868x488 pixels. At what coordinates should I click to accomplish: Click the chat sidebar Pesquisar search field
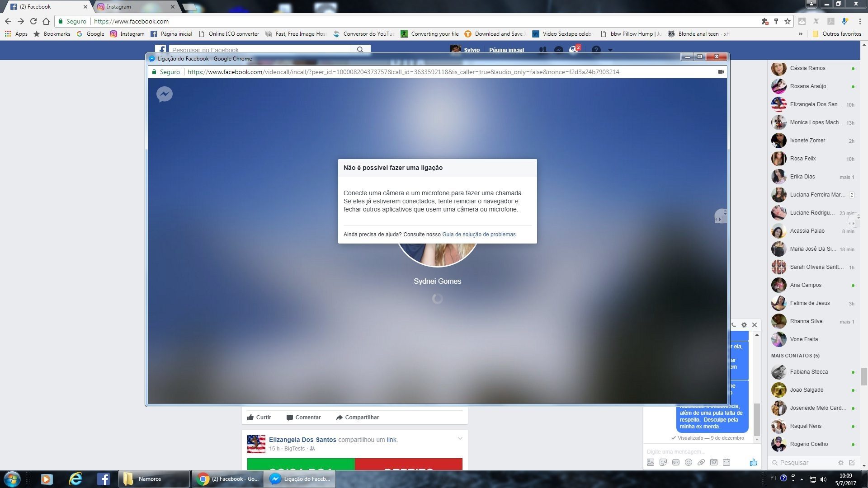point(803,463)
